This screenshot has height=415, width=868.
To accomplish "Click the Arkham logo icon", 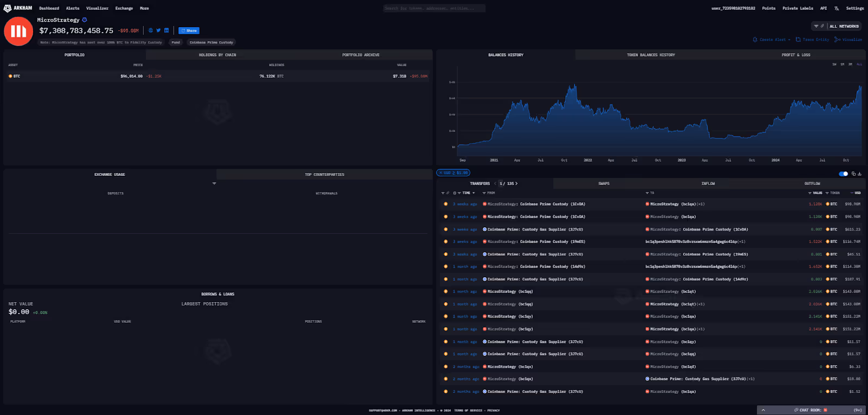I will pos(8,8).
